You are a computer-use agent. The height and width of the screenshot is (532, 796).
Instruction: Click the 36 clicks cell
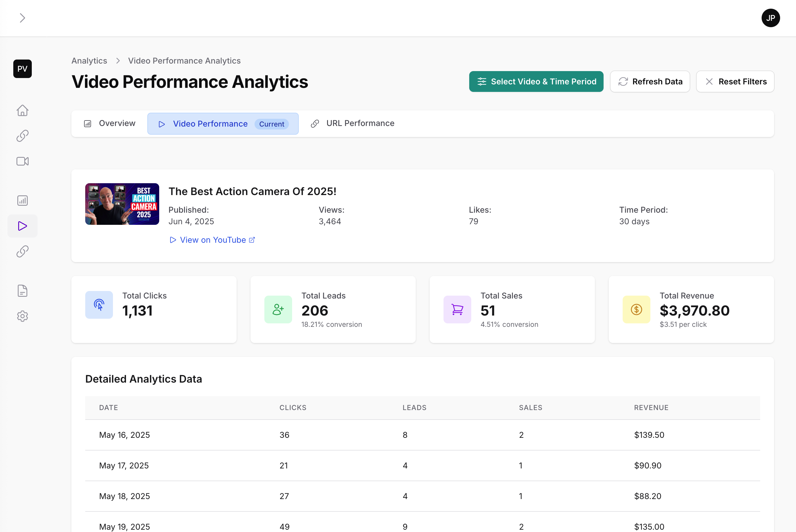285,435
